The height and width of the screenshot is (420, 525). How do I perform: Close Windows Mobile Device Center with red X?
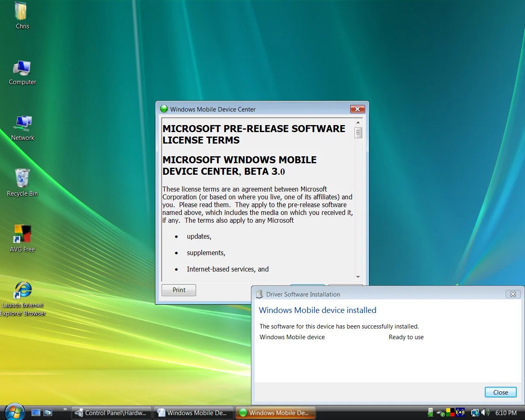(358, 109)
